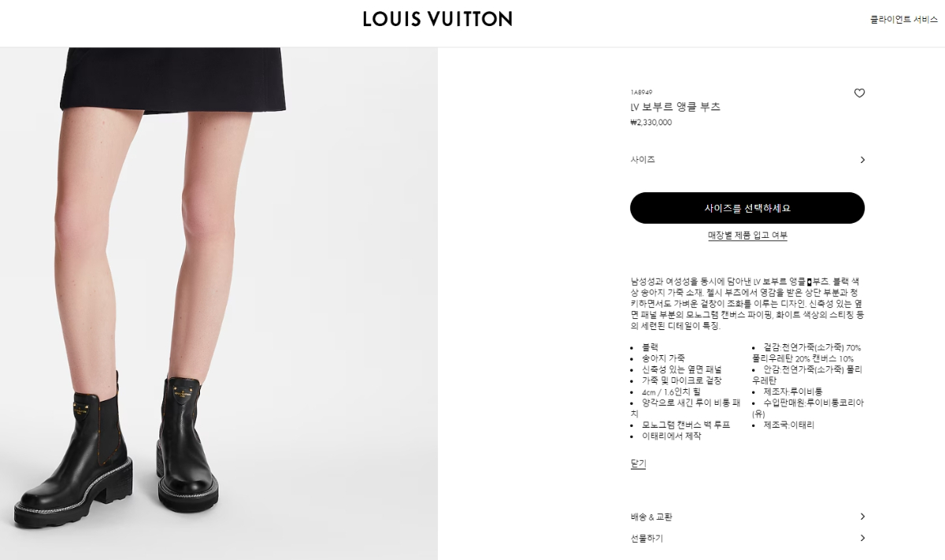Click the 사이즈 label row
Image resolution: width=945 pixels, height=560 pixels.
(x=747, y=160)
